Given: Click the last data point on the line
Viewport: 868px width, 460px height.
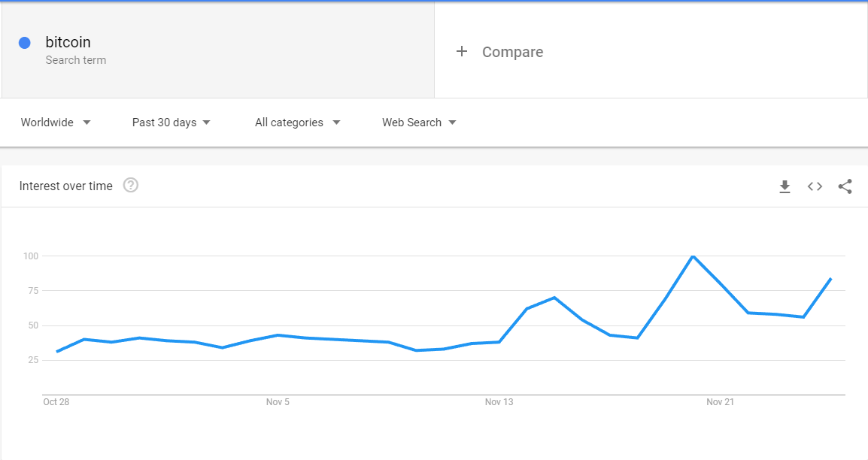Looking at the screenshot, I should [x=830, y=279].
